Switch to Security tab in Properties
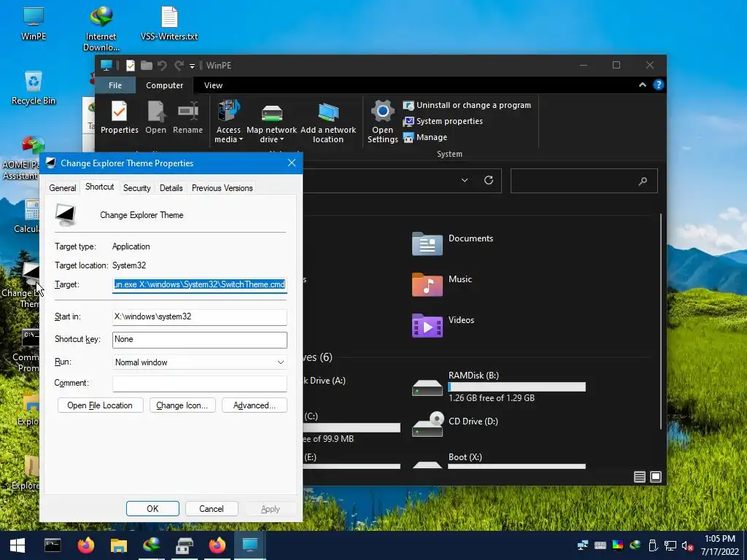747x560 pixels. tap(136, 188)
